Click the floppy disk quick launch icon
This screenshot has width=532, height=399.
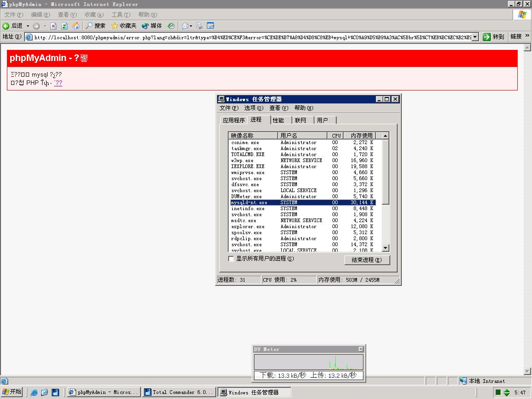[55, 393]
